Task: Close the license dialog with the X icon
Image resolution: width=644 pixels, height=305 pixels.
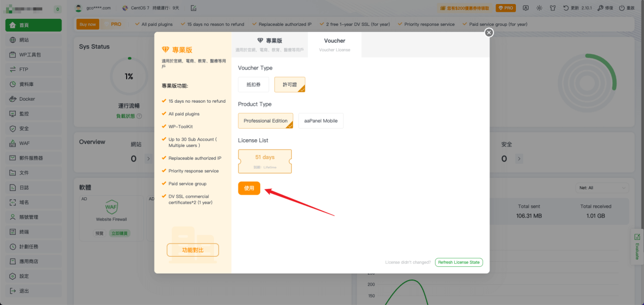Action: tap(489, 33)
